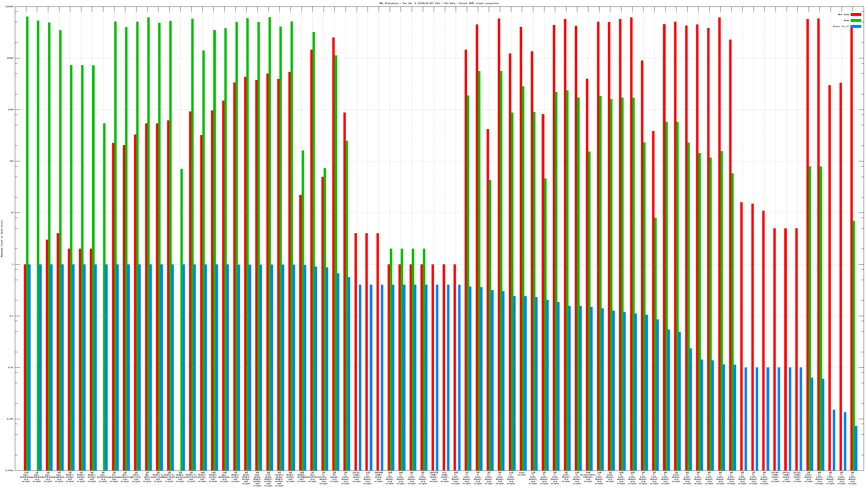The width and height of the screenshot is (868, 488).
Task: Click the '11@ zen.spamhaus.org' first x-axis label
Action: (26, 477)
